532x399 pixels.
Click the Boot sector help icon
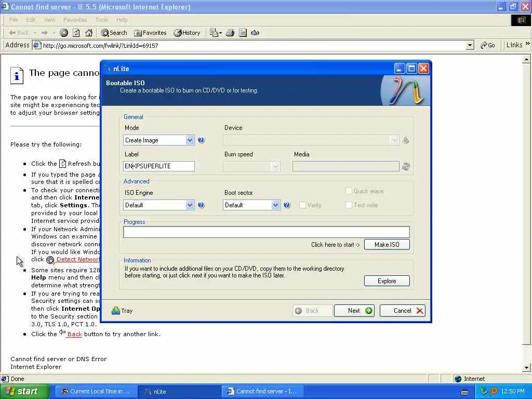pos(287,205)
